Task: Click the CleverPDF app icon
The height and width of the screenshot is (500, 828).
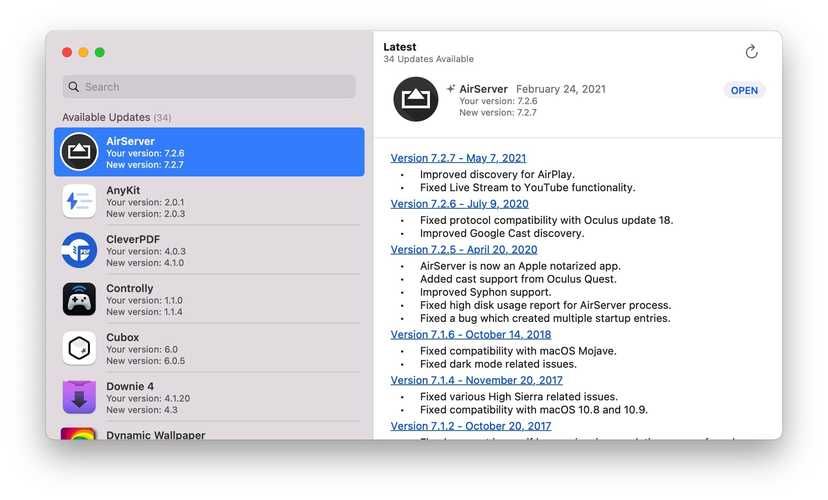Action: [79, 250]
